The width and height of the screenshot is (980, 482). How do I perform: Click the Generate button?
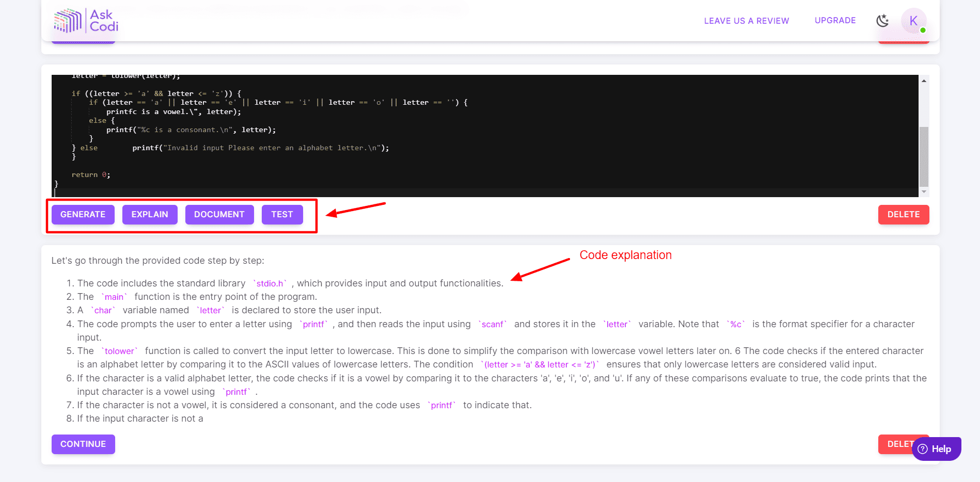(83, 215)
